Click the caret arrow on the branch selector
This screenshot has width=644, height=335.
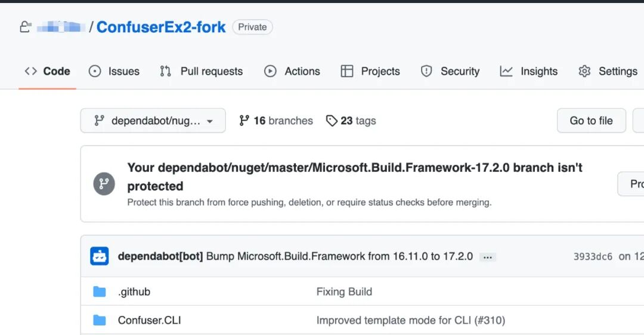pyautogui.click(x=210, y=121)
